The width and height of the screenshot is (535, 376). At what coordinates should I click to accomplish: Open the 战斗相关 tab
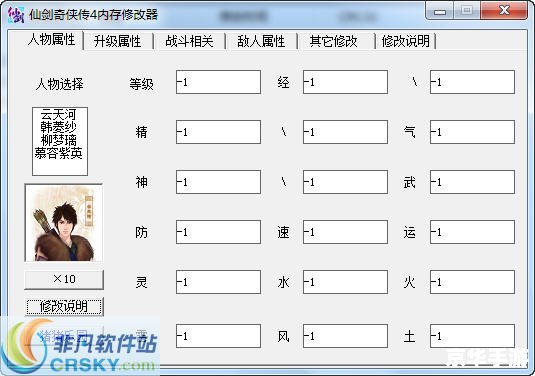tap(189, 42)
